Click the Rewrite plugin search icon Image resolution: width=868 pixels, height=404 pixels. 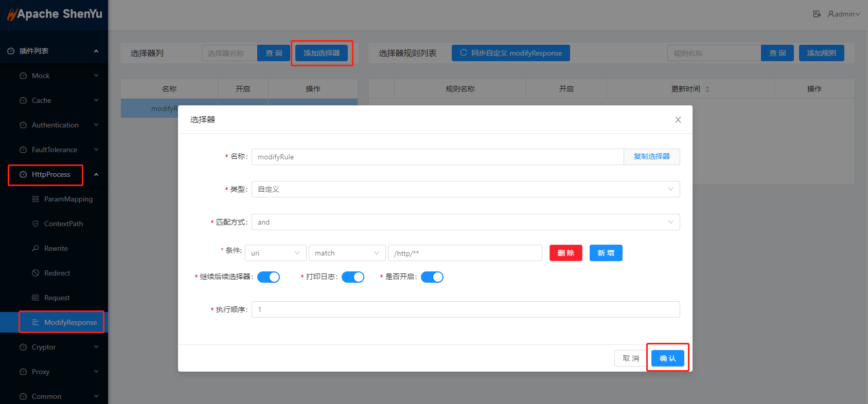point(36,248)
